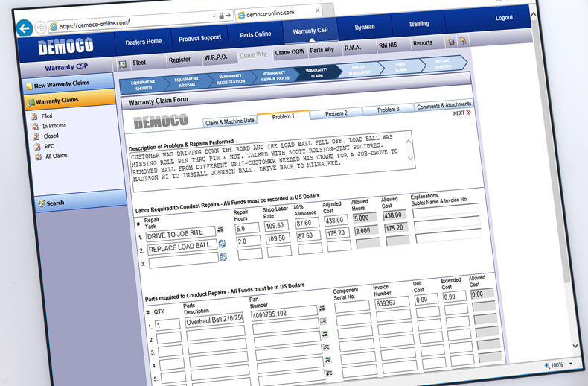Open the zoom level dropdown at 100%
This screenshot has width=588, height=386.
pos(572,365)
